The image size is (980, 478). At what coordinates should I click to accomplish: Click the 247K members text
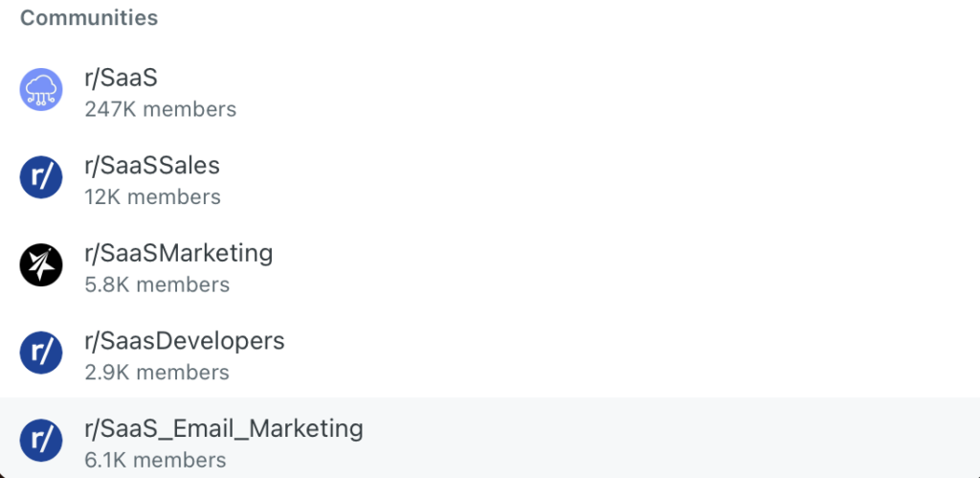[x=160, y=109]
